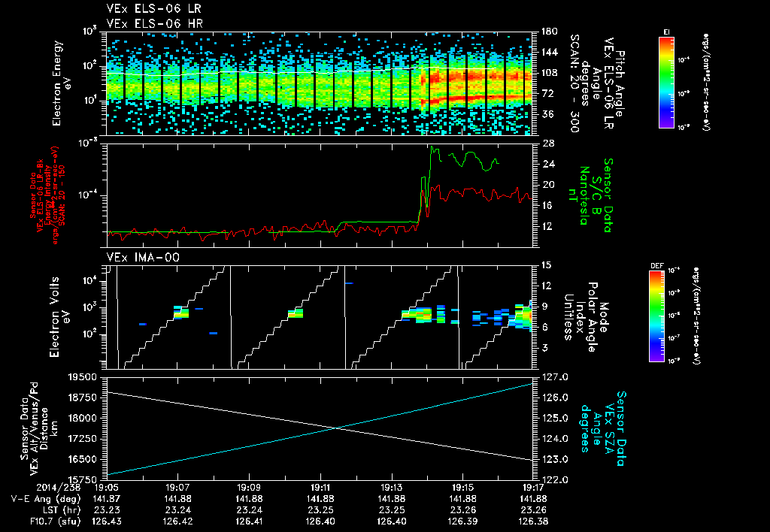
Task: Click the 'Nanotesla' axis label
Action: tap(584, 195)
